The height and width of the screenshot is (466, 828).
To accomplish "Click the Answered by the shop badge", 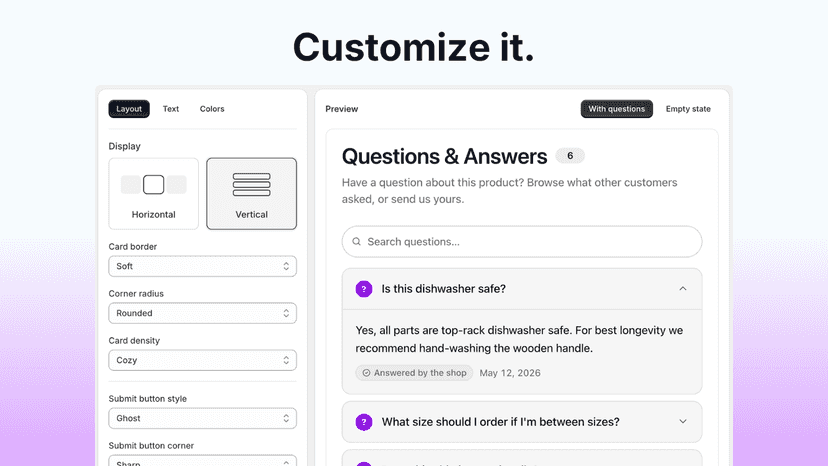I will click(x=414, y=373).
